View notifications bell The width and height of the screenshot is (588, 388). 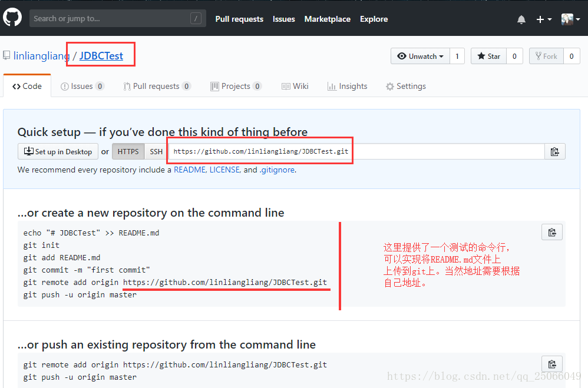[521, 19]
